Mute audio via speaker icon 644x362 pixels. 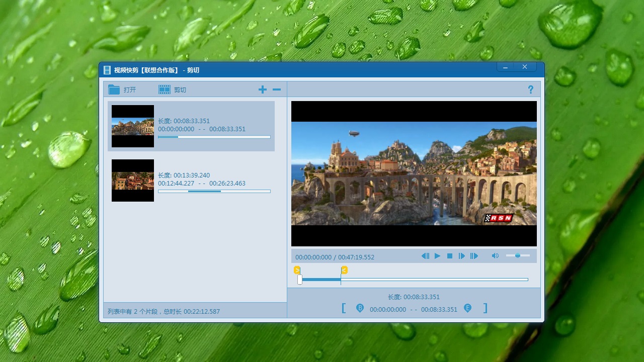495,256
